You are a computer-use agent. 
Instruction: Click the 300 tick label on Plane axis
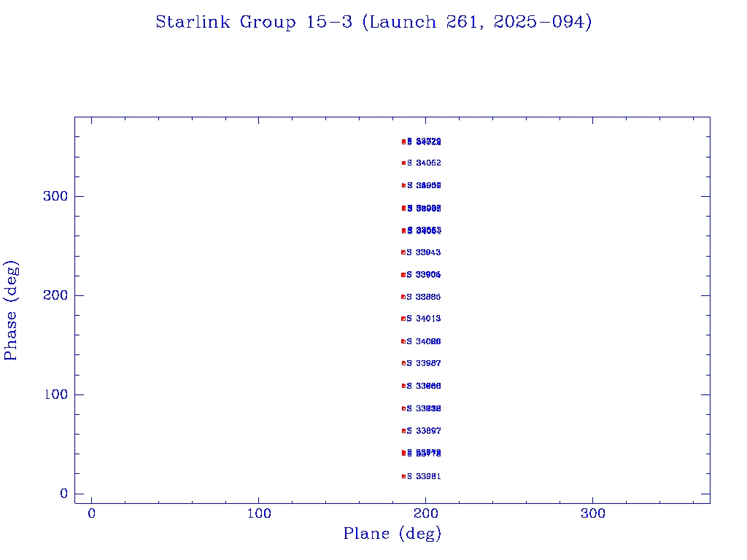(592, 514)
